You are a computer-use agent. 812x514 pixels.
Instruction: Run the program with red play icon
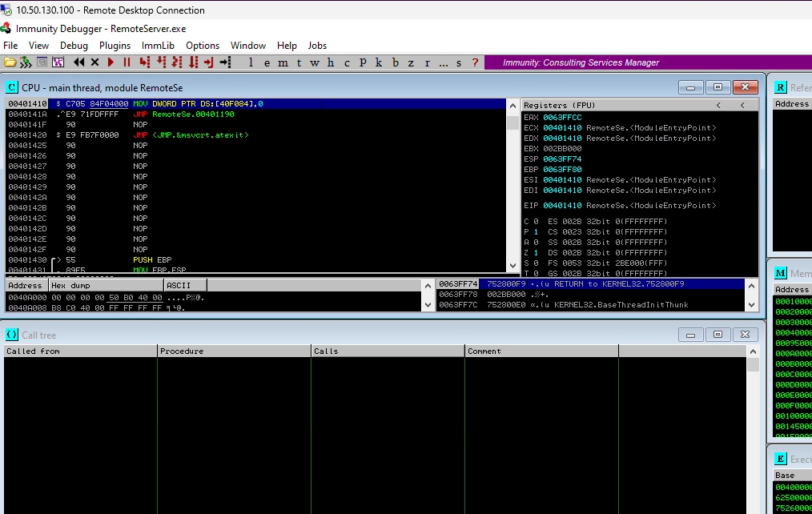(111, 62)
